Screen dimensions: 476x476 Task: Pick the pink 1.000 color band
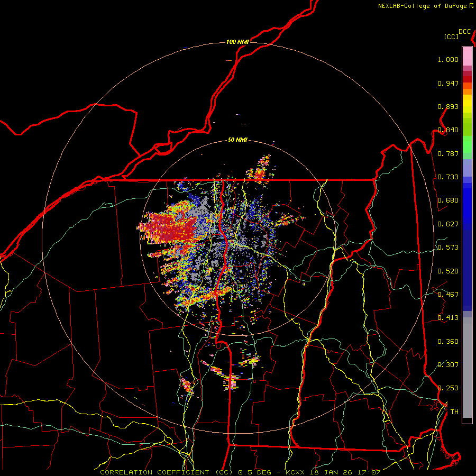tap(467, 57)
